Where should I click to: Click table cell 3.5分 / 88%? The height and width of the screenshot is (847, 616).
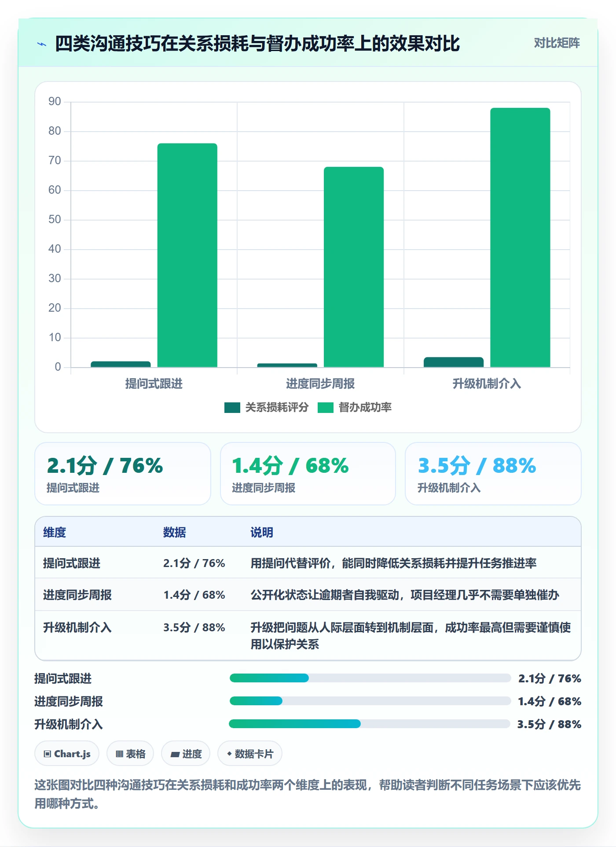point(194,627)
